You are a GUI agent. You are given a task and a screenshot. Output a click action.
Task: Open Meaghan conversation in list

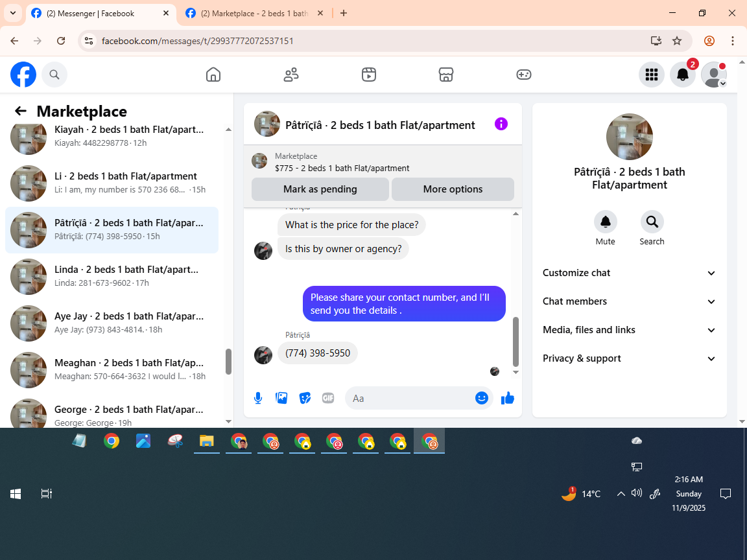(x=112, y=369)
